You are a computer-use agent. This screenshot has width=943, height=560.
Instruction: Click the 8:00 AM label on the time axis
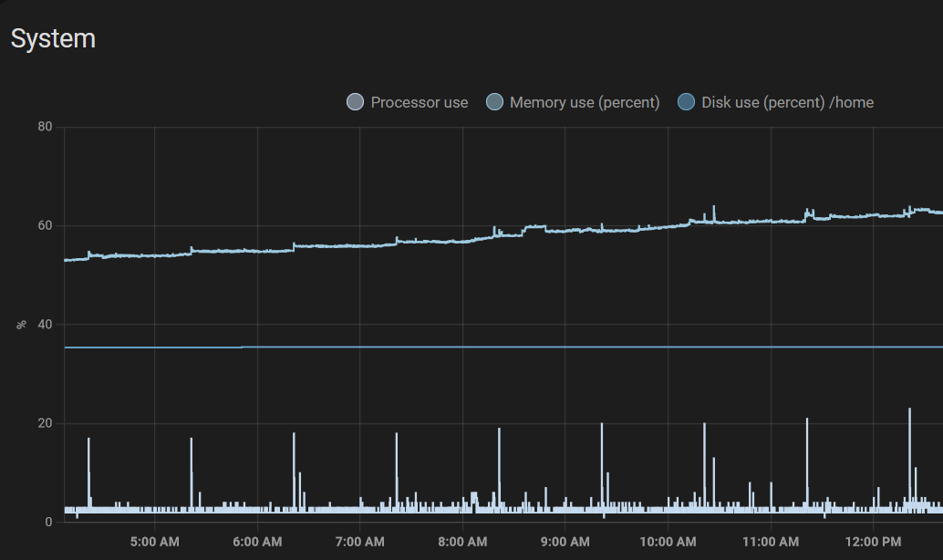coord(463,541)
